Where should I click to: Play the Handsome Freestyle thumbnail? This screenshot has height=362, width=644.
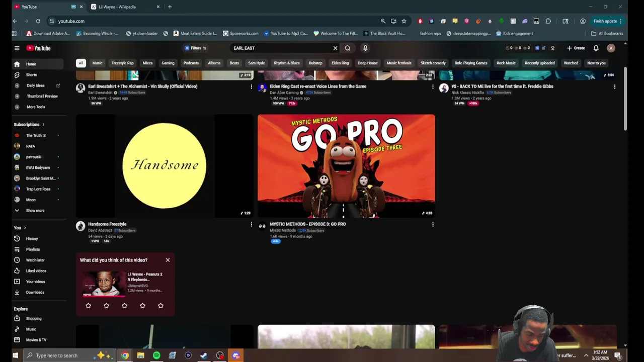point(165,166)
